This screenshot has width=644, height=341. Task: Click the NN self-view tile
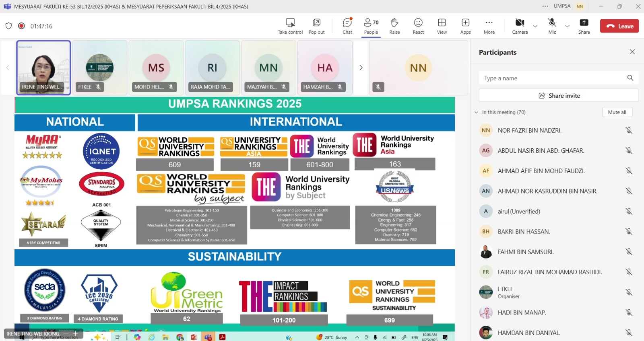click(x=418, y=68)
